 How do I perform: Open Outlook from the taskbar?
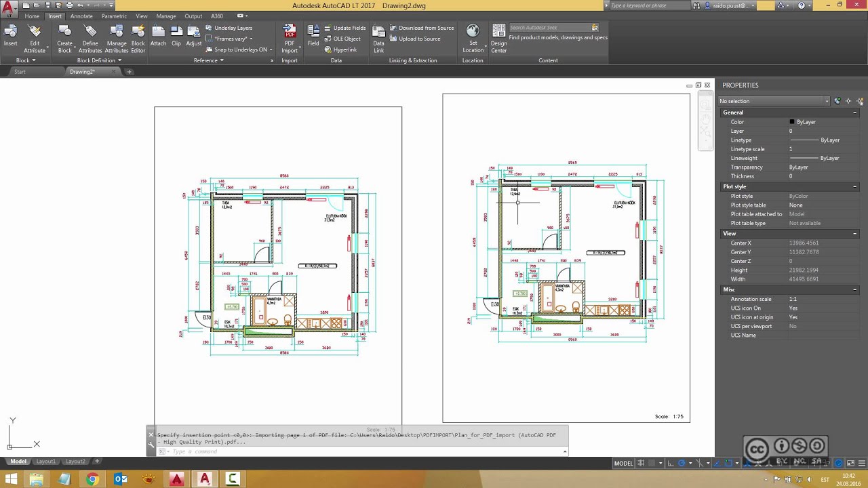pos(121,479)
